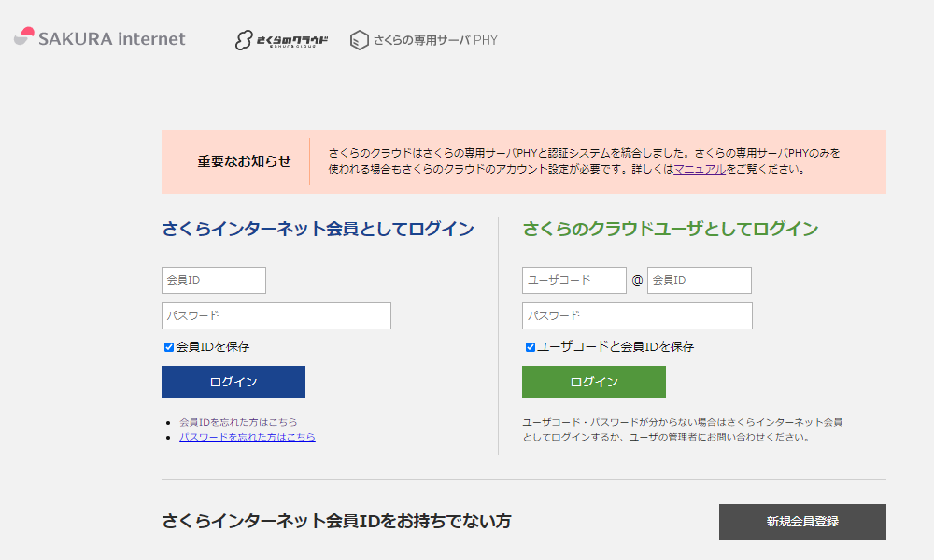The width and height of the screenshot is (934, 560).
Task: Click the さくらのクラウドユーザとしてログイン heading
Action: (671, 229)
